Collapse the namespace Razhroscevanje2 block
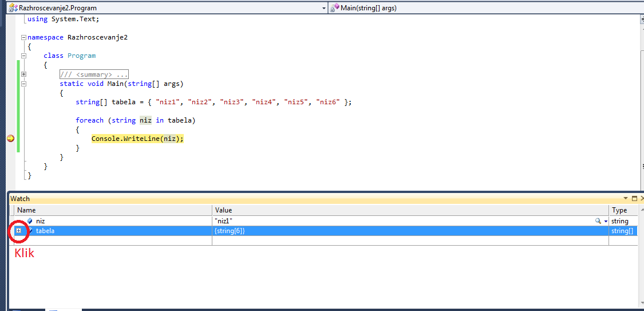Viewport: 644px width, 311px height. 23,37
